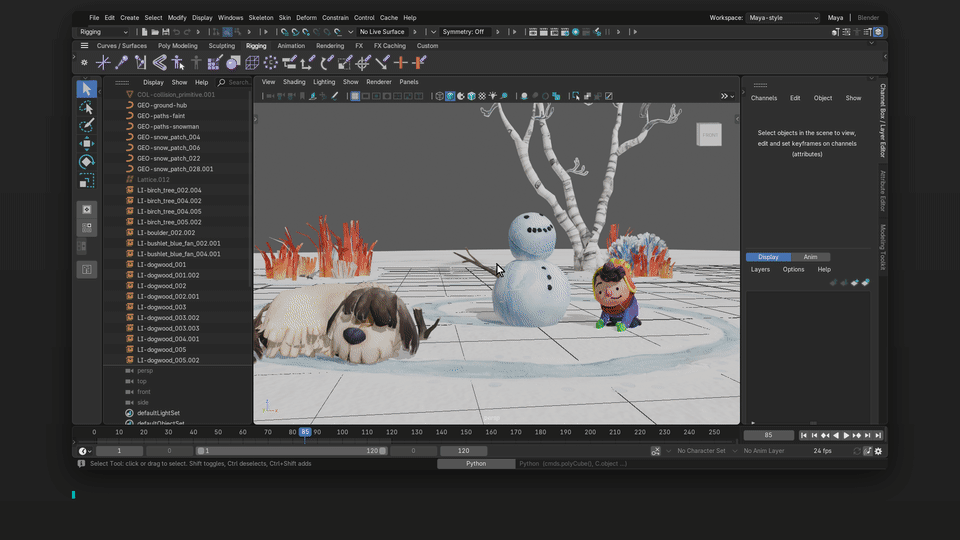The image size is (960, 540).
Task: Click the range slider bar in playback range
Action: 291,451
